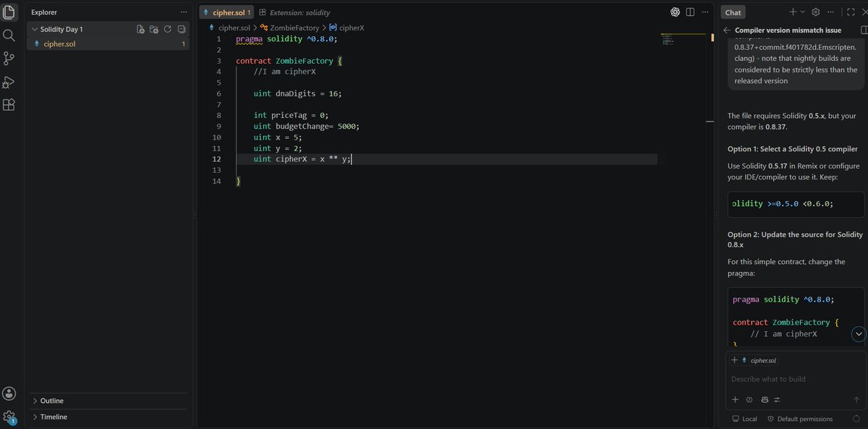Image resolution: width=868 pixels, height=429 pixels.
Task: Click the Copilot agent icon in chat input
Action: tap(764, 399)
